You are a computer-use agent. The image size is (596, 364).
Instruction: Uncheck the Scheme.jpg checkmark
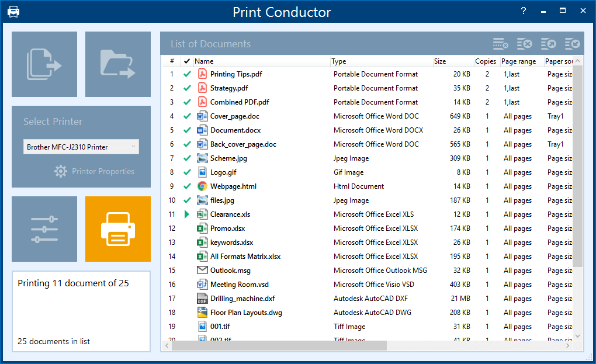(186, 158)
